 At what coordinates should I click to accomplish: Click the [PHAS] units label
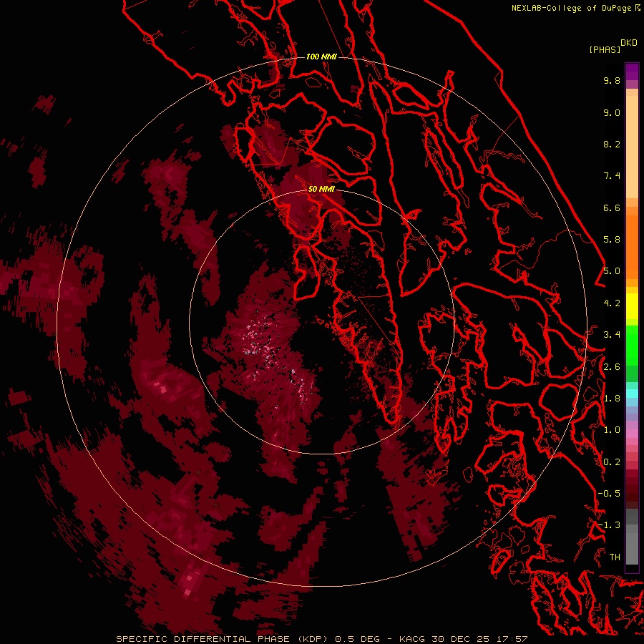click(x=605, y=49)
